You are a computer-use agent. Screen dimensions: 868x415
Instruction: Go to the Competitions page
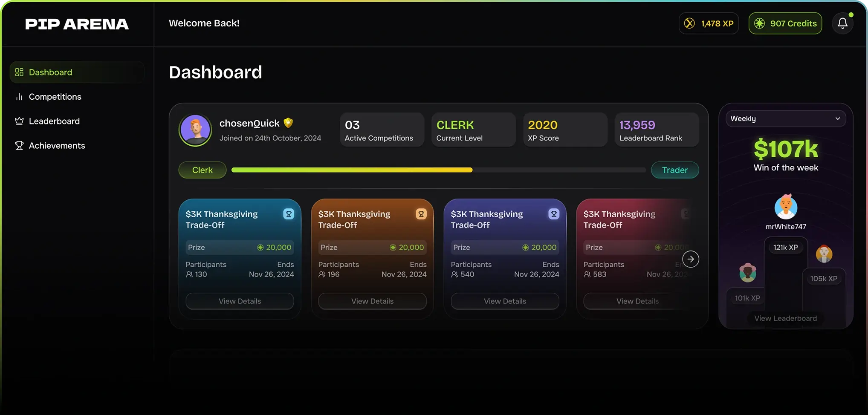coord(55,97)
